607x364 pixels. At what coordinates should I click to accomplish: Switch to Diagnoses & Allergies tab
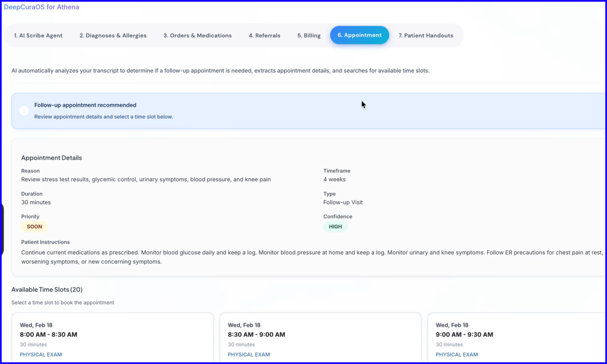click(113, 35)
